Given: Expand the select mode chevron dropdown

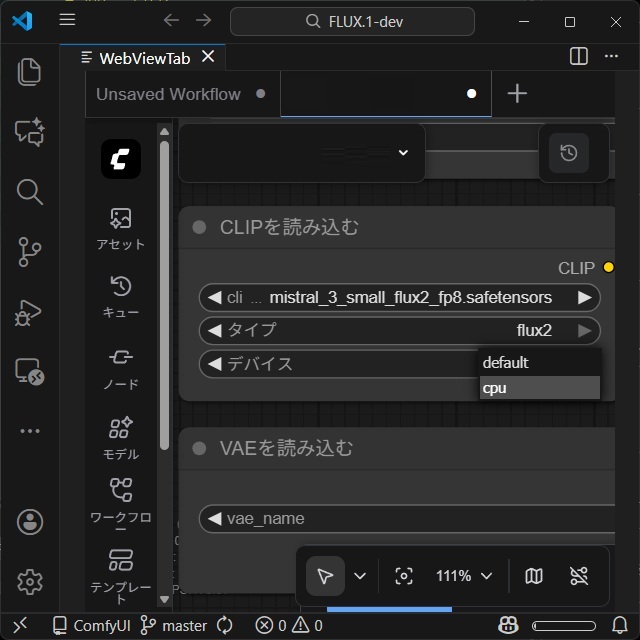Looking at the screenshot, I should tap(360, 576).
